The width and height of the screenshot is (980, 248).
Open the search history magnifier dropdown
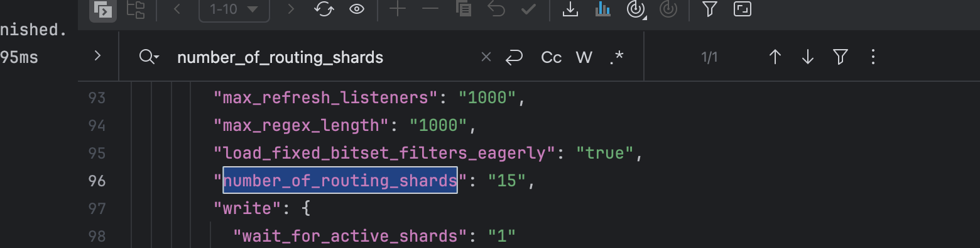tap(149, 57)
